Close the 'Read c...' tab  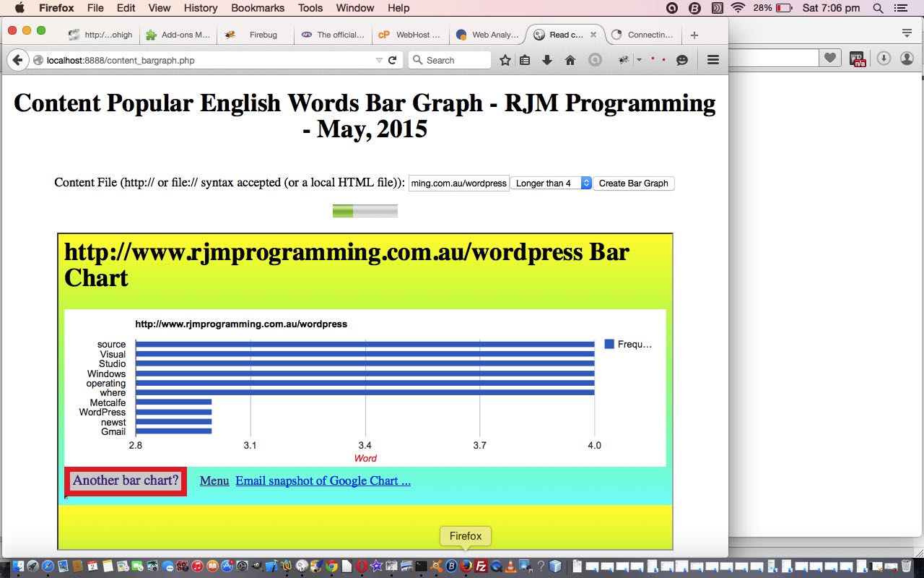pyautogui.click(x=593, y=35)
